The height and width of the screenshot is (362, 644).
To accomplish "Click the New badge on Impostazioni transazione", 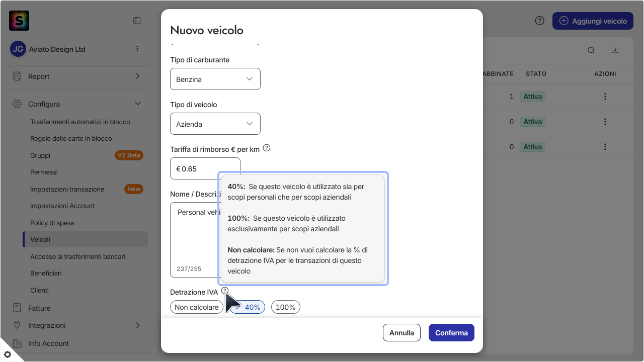I will tap(134, 189).
